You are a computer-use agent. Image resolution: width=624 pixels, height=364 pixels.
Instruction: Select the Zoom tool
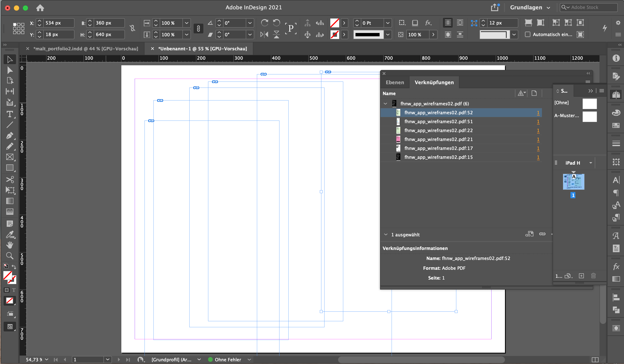(10, 256)
